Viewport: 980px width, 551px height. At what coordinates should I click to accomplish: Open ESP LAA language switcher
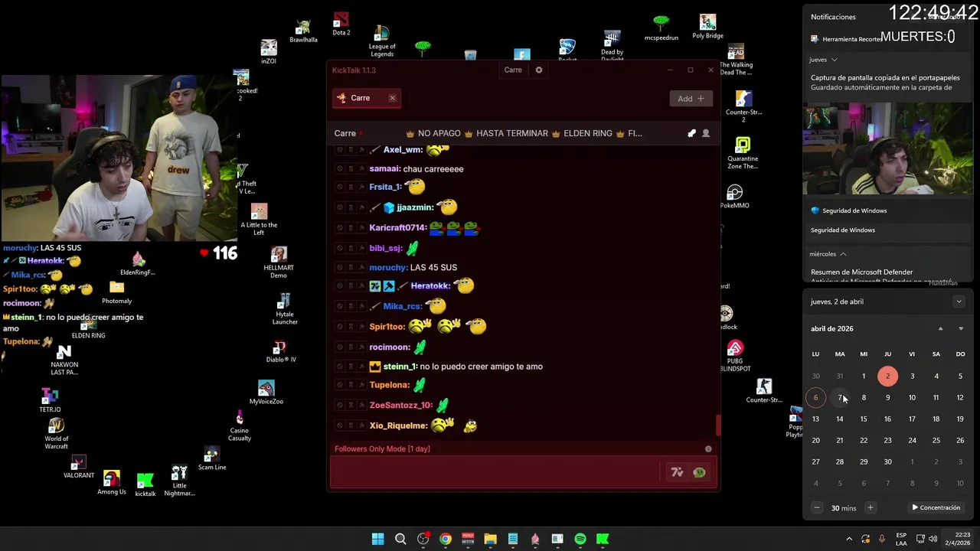(901, 539)
